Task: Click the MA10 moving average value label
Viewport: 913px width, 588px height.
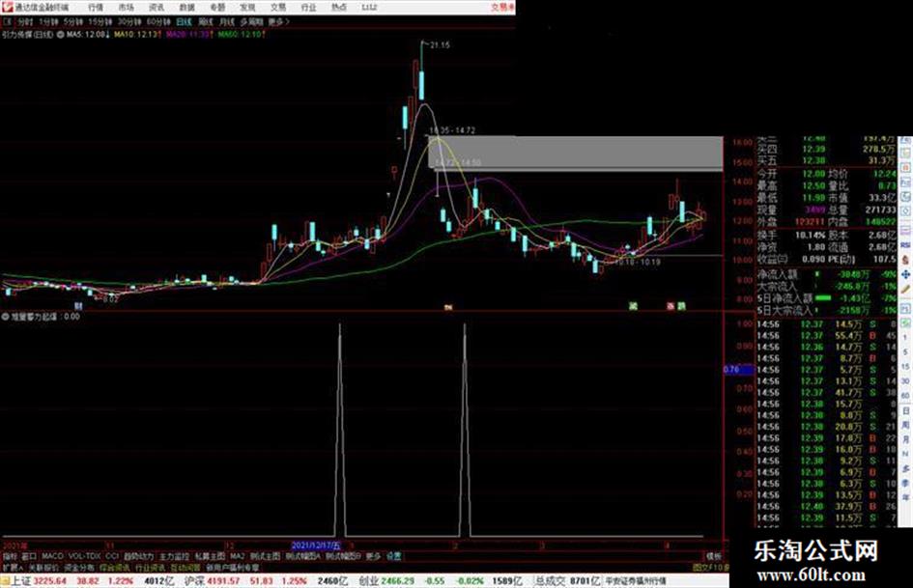Action: [x=137, y=35]
